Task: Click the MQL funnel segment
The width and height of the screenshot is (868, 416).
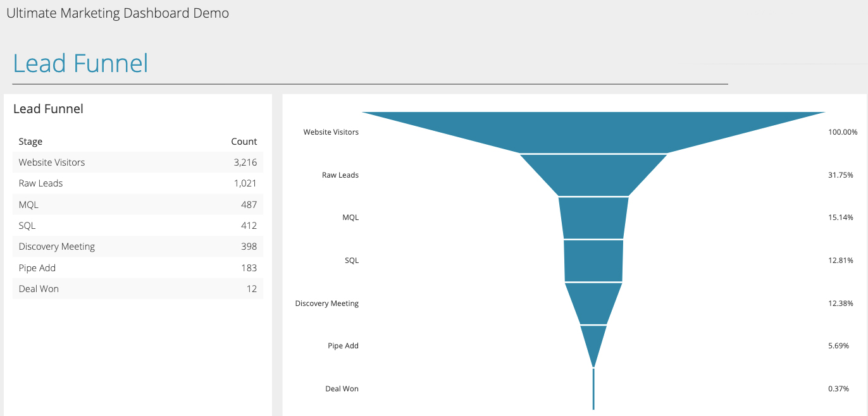Action: click(x=593, y=218)
